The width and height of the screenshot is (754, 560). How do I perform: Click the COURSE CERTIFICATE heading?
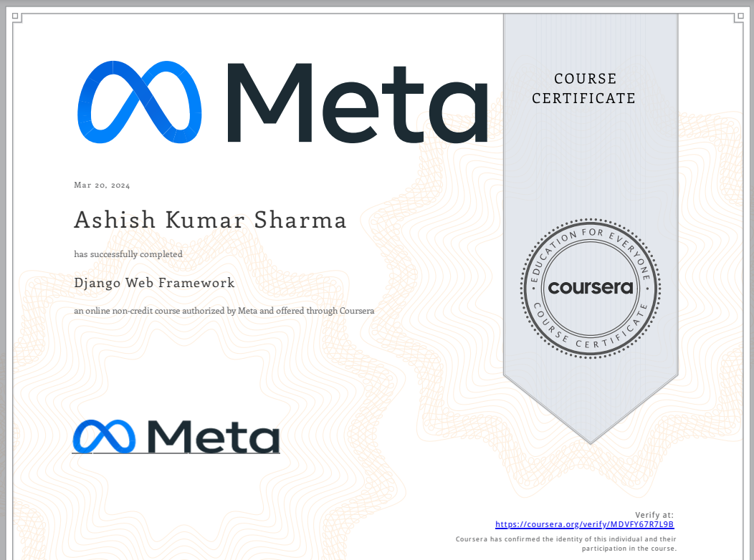584,88
